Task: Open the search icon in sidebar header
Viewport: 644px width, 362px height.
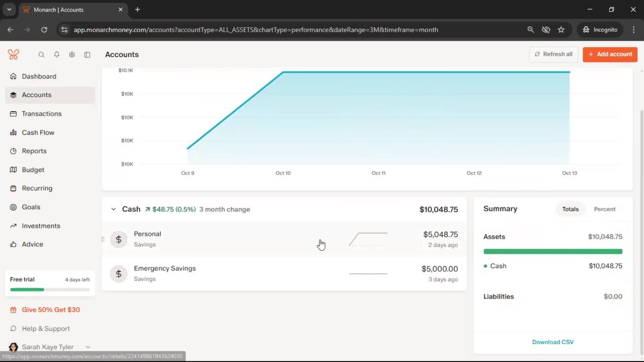Action: pyautogui.click(x=41, y=55)
